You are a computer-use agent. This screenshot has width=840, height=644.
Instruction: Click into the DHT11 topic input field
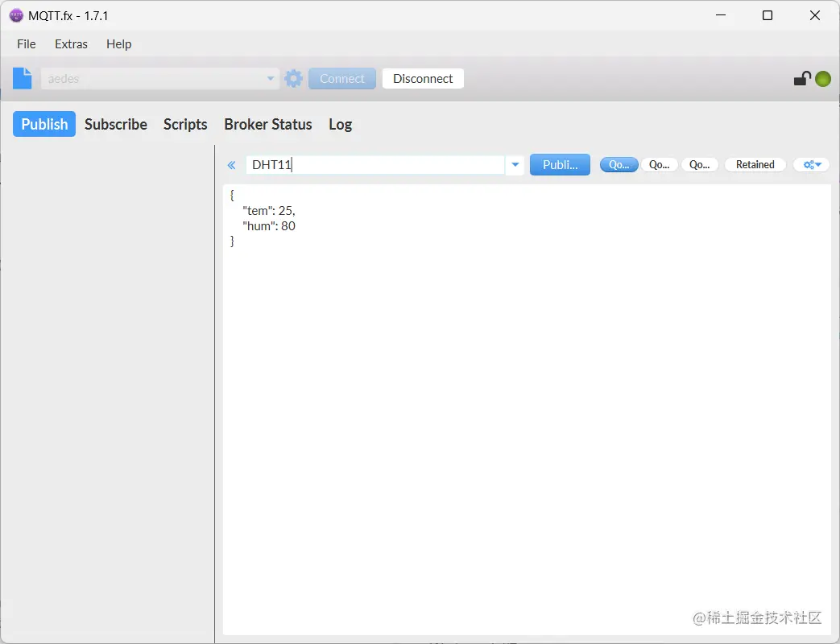375,165
